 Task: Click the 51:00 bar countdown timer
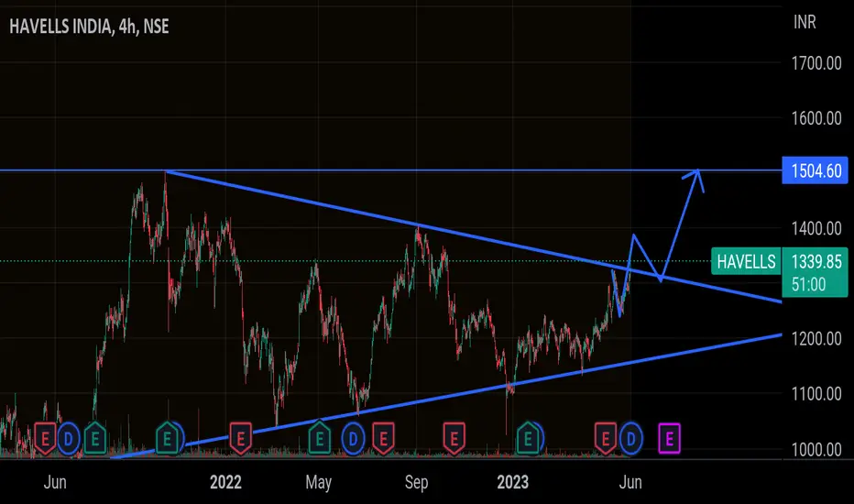pyautogui.click(x=808, y=284)
